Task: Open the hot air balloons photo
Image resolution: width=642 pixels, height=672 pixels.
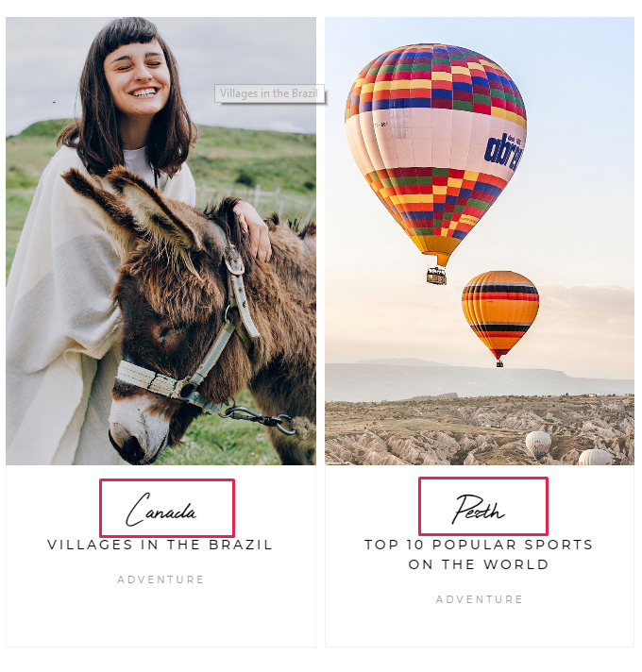Action: pos(480,241)
